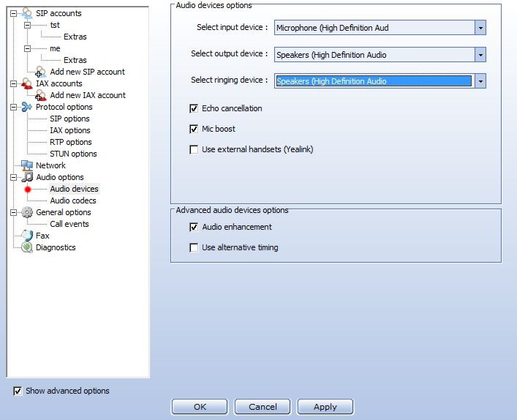
Task: Click the Audio options music note icon
Action: point(27,177)
